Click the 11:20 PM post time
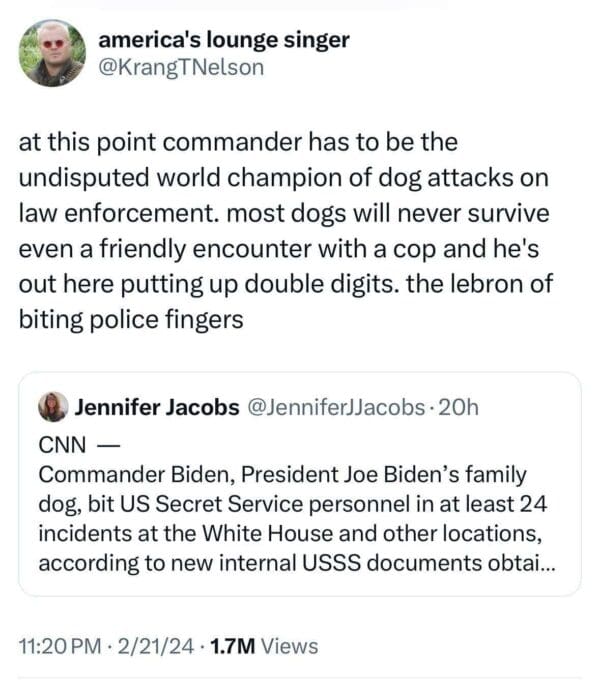The height and width of the screenshot is (682, 600). pyautogui.click(x=61, y=646)
